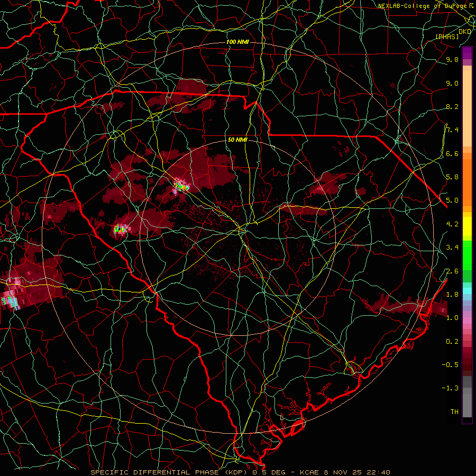
Task: Click the 9.0 color scale value
Action: coord(452,83)
